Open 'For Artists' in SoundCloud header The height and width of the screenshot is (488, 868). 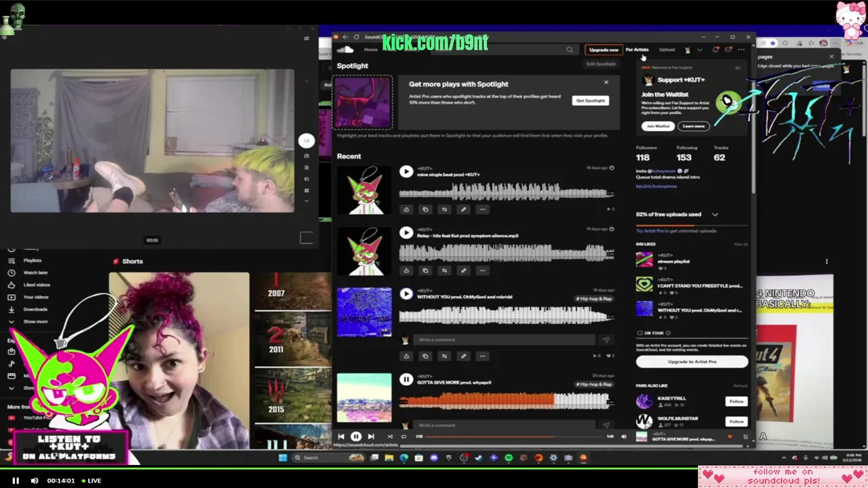[637, 49]
